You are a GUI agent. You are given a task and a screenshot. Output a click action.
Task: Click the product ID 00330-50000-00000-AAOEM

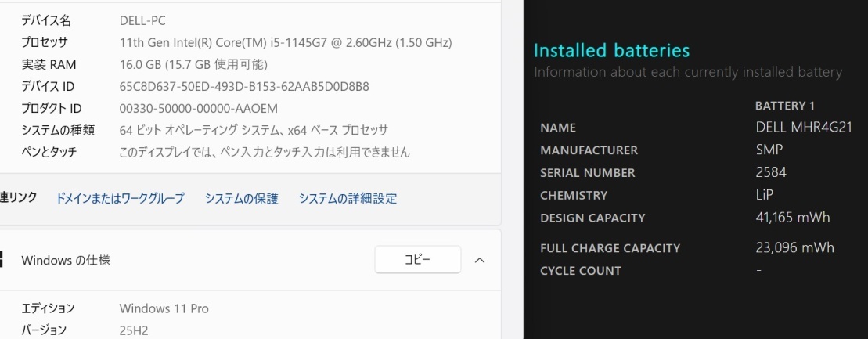pos(198,108)
